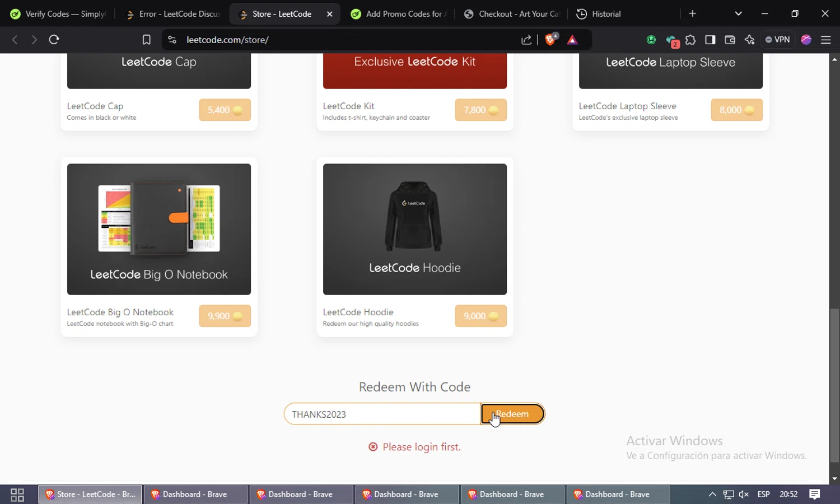Select Store - LeetCode Brave taskbar window
Viewport: 840px width, 504px height.
(x=90, y=494)
